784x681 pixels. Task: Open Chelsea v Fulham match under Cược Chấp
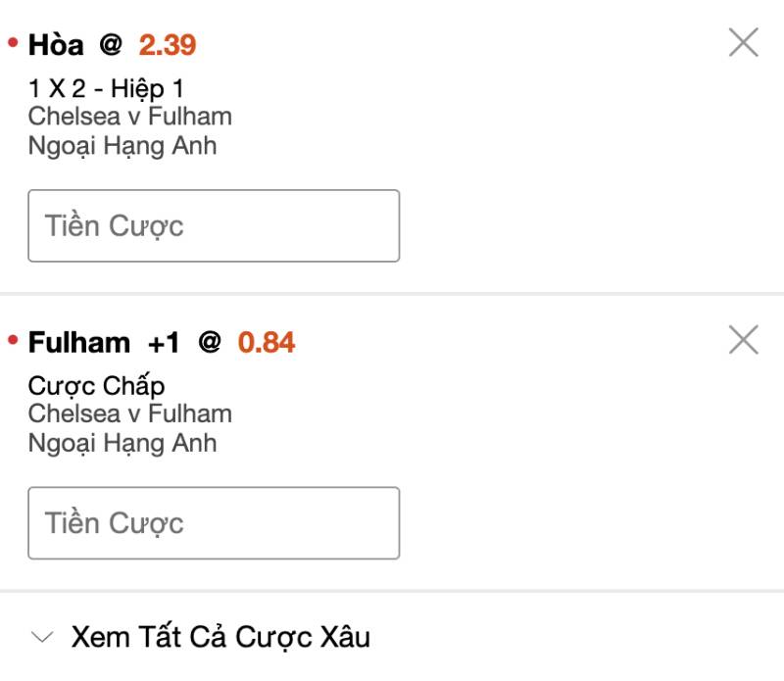130,413
